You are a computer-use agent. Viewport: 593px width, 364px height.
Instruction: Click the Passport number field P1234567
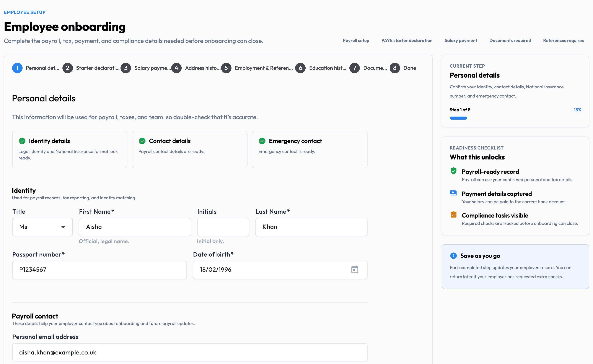click(x=99, y=270)
